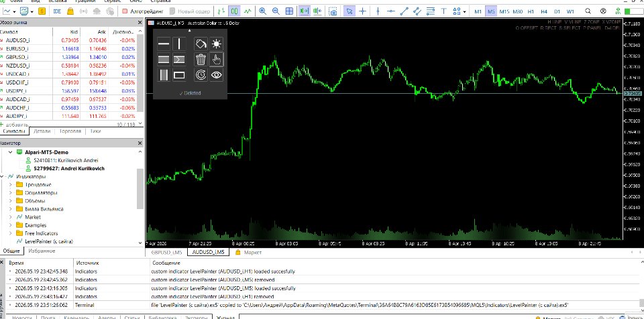The height and width of the screenshot is (319, 644).
Task: Select the vertical zone tool in panel
Action: tap(164, 75)
